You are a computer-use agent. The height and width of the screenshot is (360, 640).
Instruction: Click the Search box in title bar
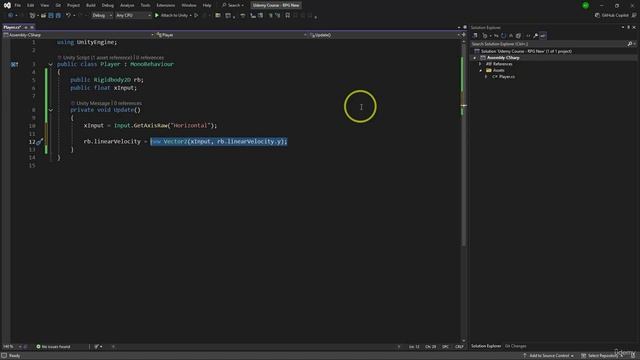tap(233, 5)
